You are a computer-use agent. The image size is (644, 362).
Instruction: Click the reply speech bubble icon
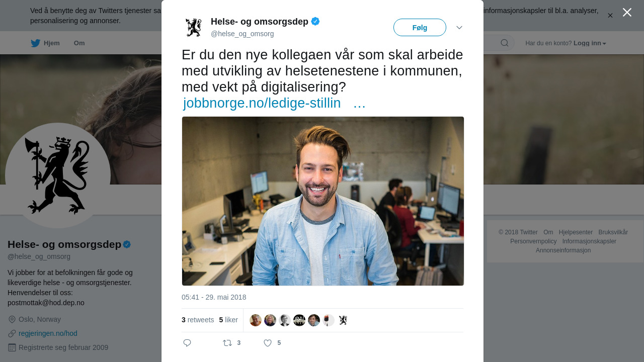point(187,343)
